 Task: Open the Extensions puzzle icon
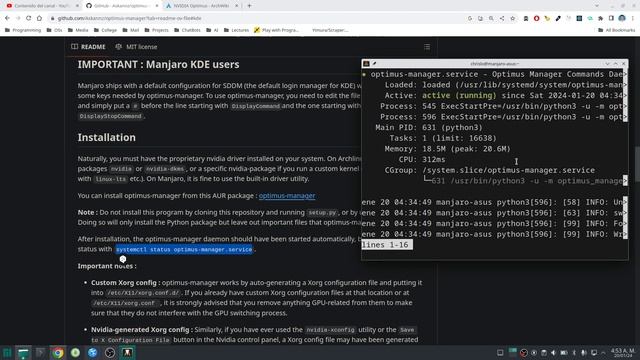[600, 18]
